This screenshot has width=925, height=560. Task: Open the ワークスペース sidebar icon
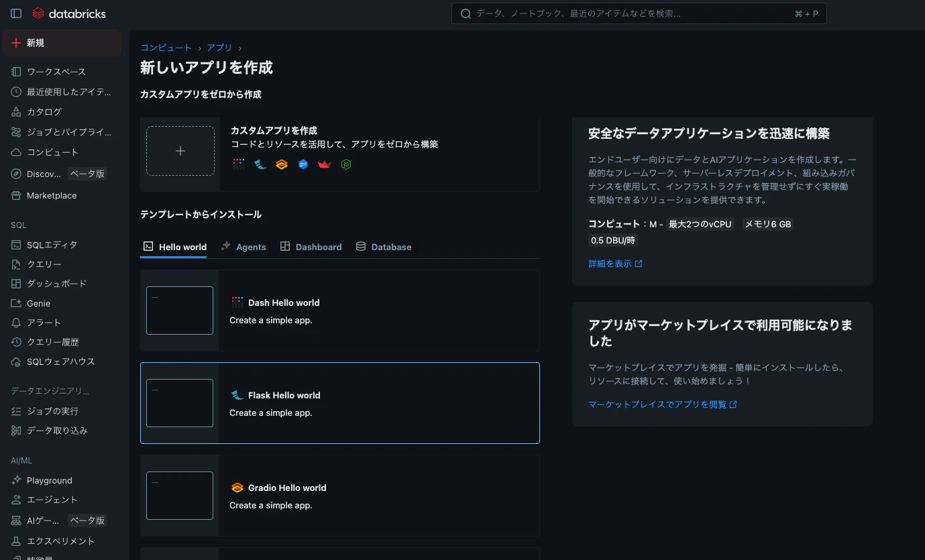point(16,72)
